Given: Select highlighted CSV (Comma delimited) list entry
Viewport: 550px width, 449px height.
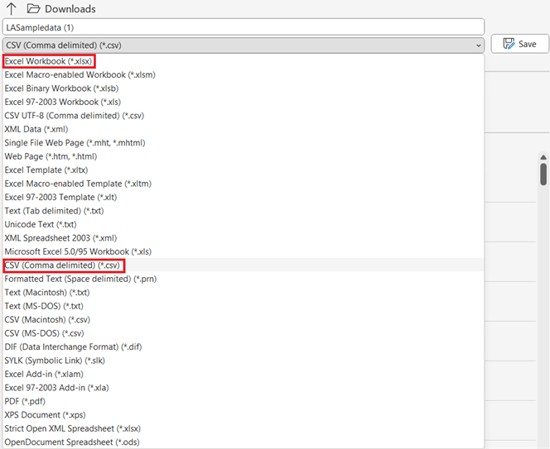Looking at the screenshot, I should pyautogui.click(x=243, y=265).
